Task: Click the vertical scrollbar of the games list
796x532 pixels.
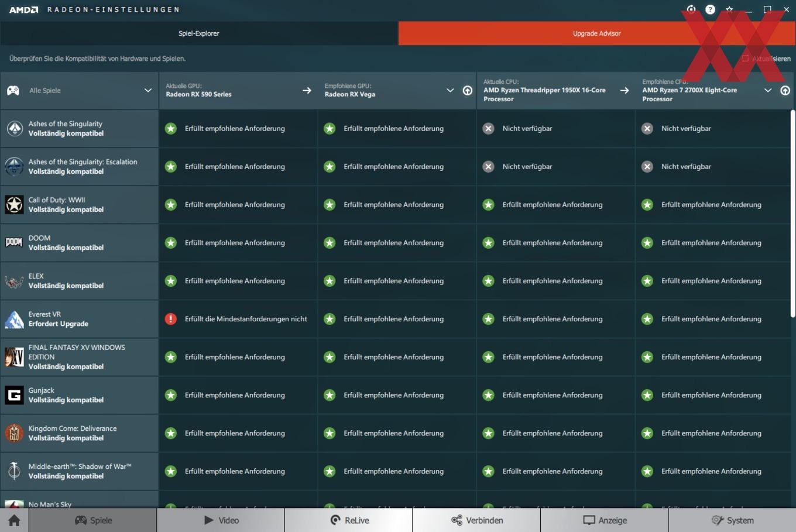Action: (793, 214)
